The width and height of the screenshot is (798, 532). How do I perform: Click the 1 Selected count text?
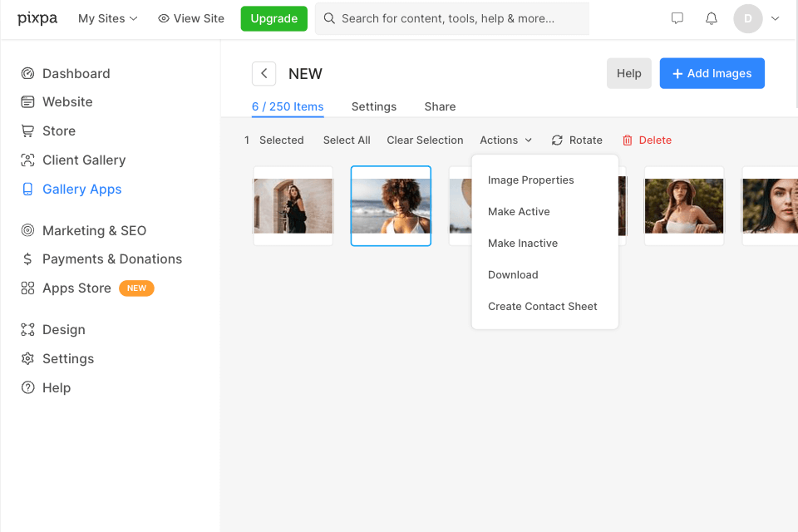[273, 140]
